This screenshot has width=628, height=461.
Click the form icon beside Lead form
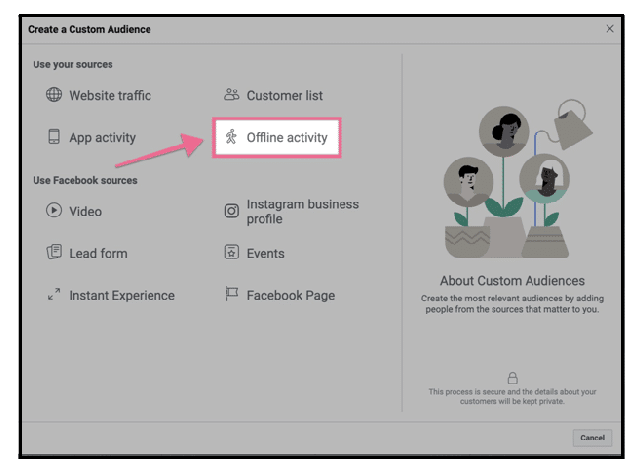click(54, 252)
